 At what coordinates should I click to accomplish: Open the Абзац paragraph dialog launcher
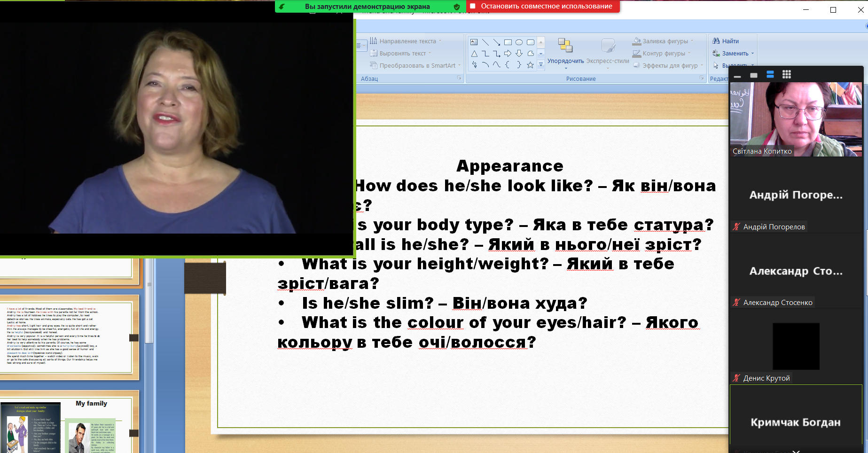pyautogui.click(x=459, y=78)
